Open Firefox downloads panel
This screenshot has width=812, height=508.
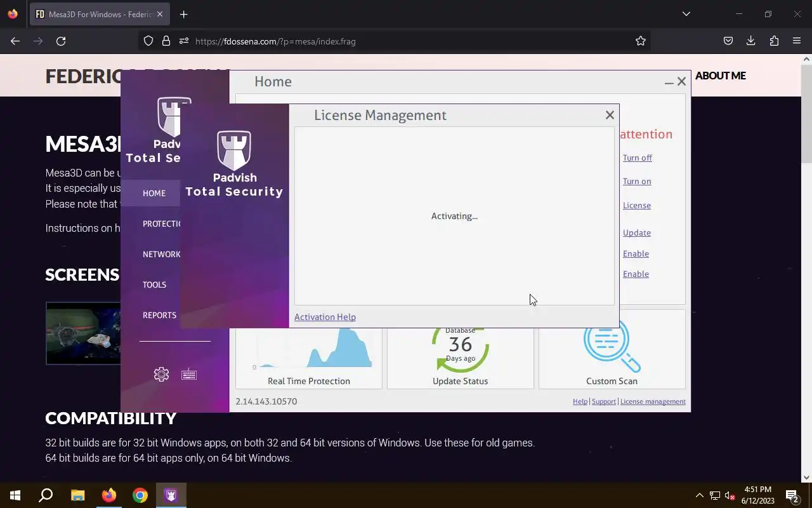click(x=751, y=41)
